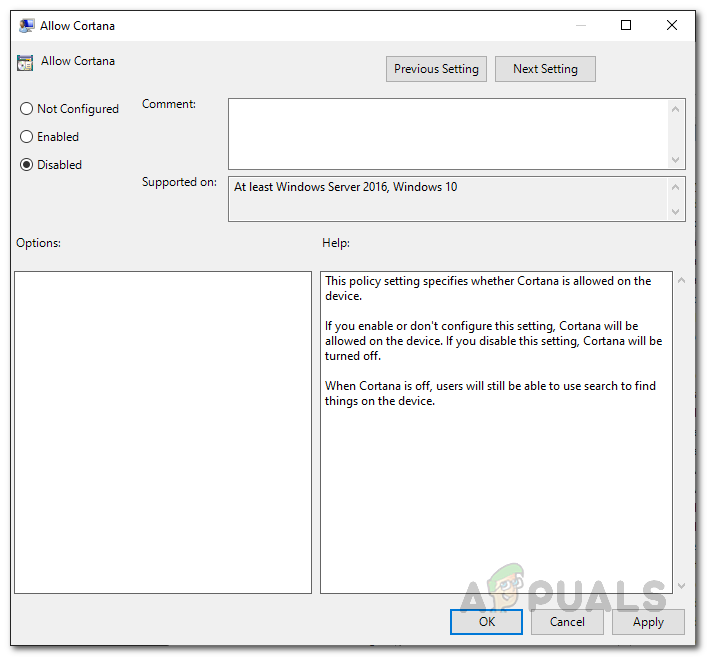The width and height of the screenshot is (707, 657).
Task: Click the Help pane scroll down arrow
Action: [681, 586]
